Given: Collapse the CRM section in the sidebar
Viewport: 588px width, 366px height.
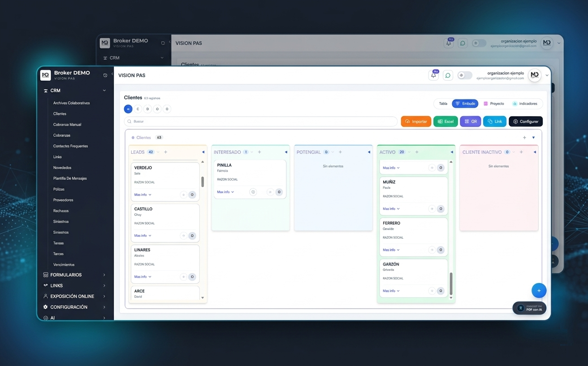Looking at the screenshot, I should [104, 91].
